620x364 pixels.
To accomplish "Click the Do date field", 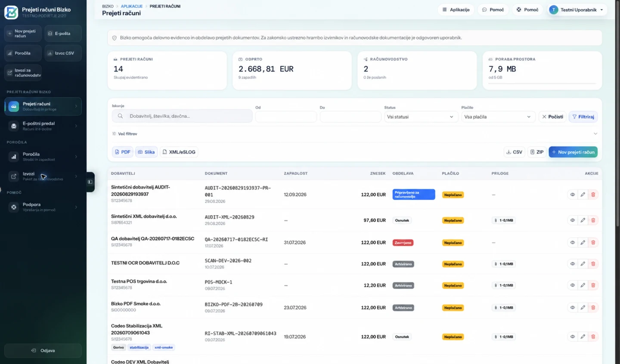I will pos(350,117).
